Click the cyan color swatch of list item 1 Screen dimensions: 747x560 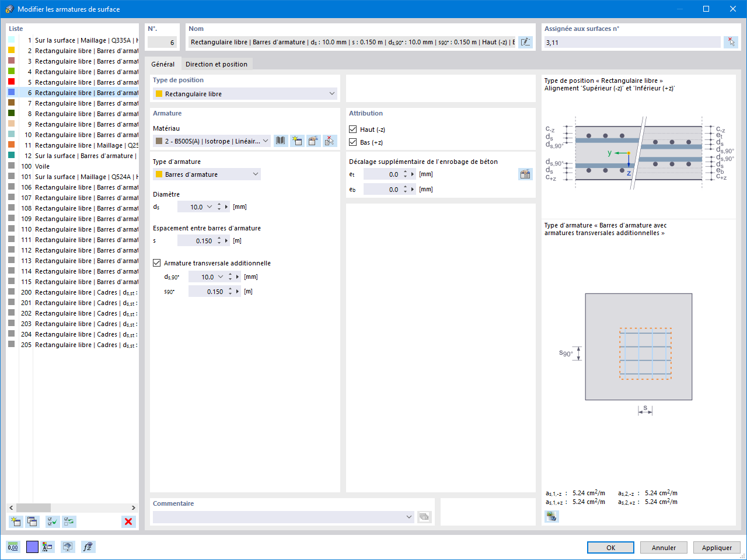[12, 40]
